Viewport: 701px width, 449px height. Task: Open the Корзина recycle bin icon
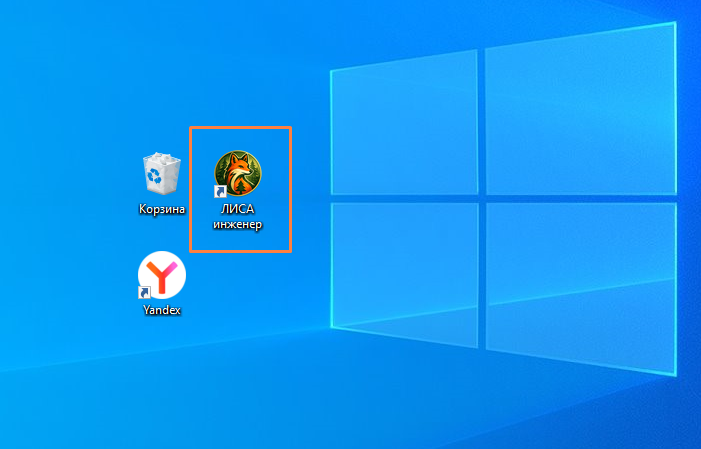tap(161, 174)
